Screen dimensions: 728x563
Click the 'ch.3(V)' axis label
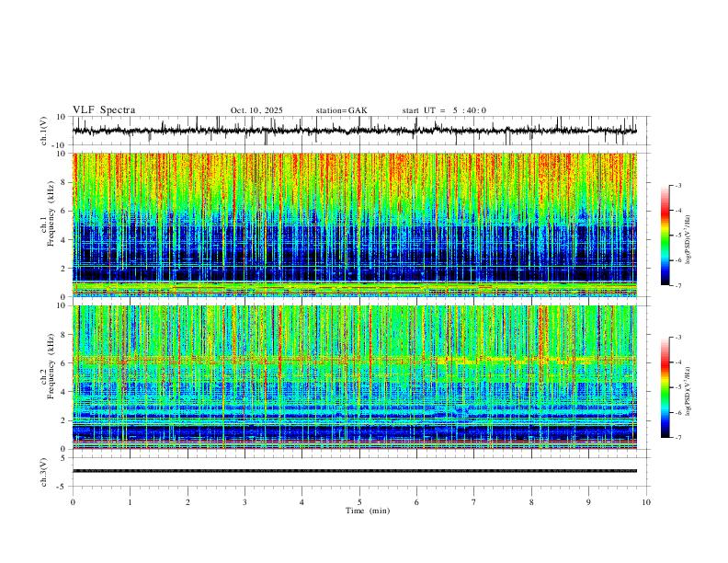[x=44, y=473]
